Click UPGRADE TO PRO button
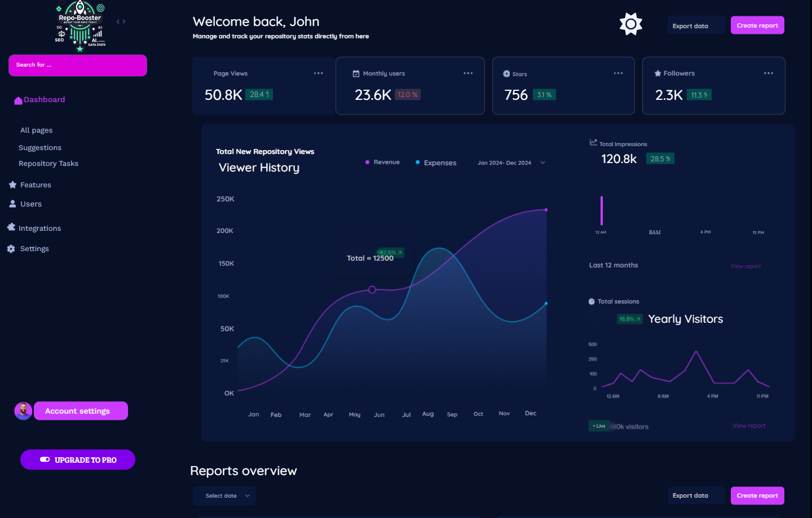 pos(78,460)
